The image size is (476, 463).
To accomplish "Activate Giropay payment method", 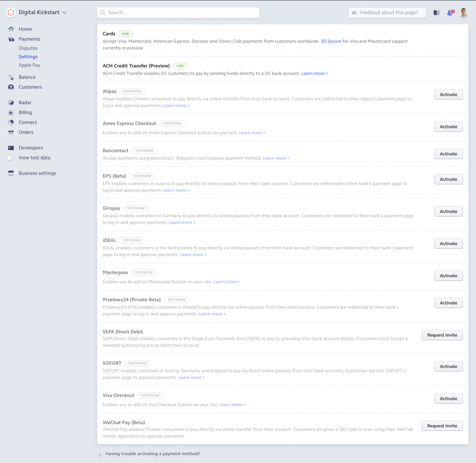I will [x=449, y=211].
